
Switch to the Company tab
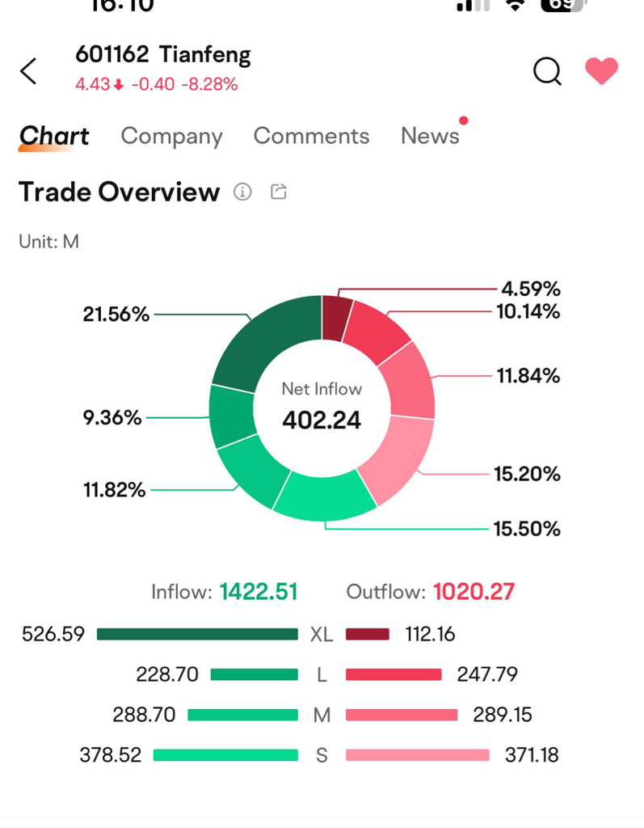171,136
